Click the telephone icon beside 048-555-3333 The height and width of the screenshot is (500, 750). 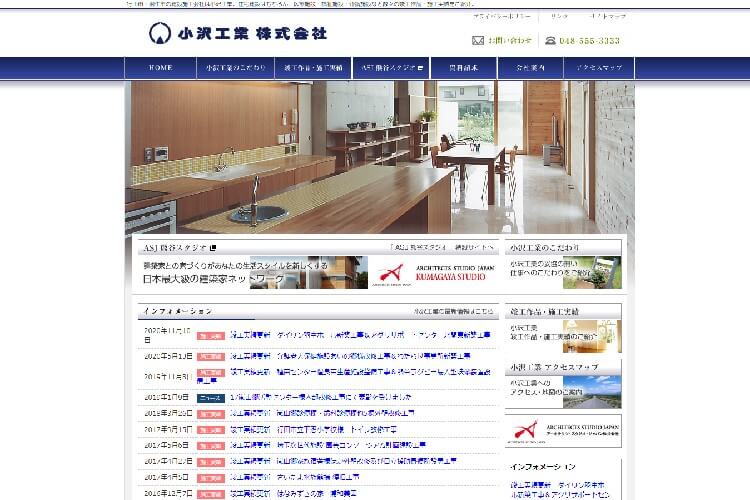(551, 41)
